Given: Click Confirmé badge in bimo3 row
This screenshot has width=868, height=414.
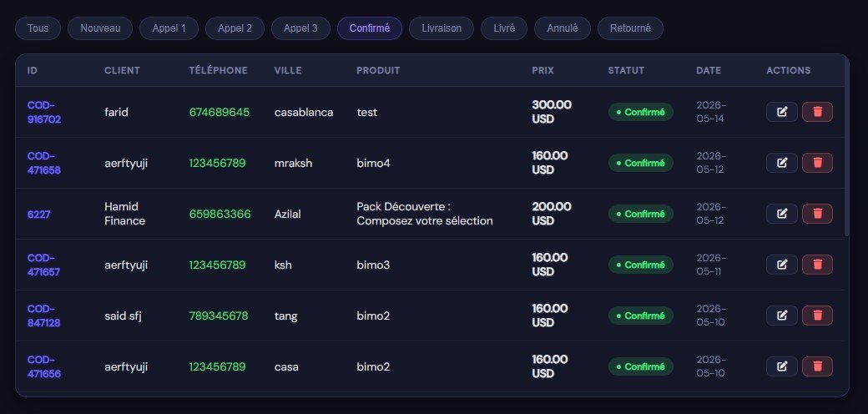Looking at the screenshot, I should click(641, 265).
